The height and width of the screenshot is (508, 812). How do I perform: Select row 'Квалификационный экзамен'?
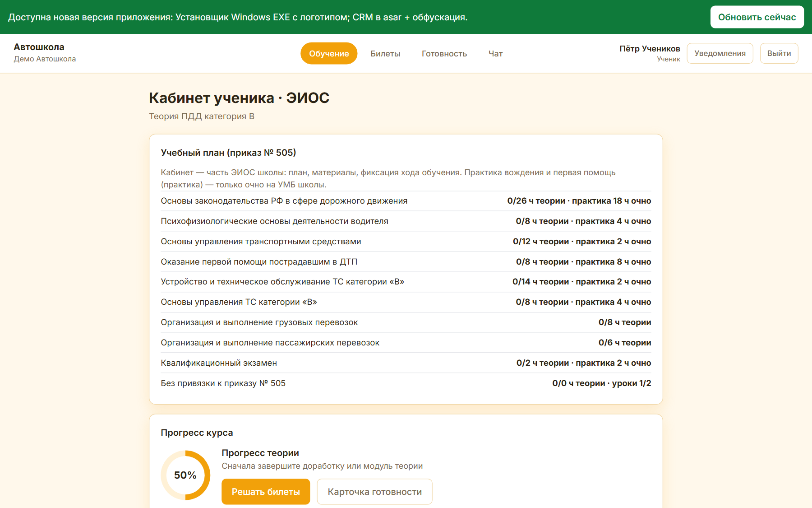tap(406, 363)
